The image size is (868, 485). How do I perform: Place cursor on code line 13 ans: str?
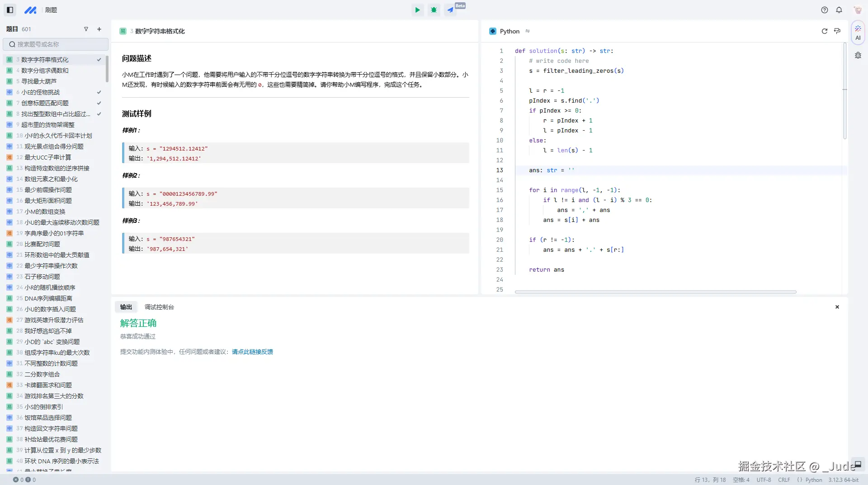pyautogui.click(x=552, y=170)
